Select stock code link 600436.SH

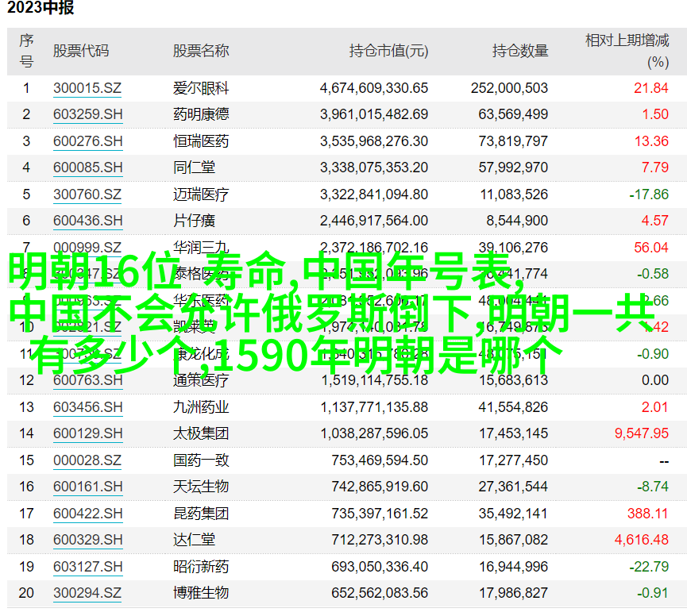pyautogui.click(x=87, y=221)
